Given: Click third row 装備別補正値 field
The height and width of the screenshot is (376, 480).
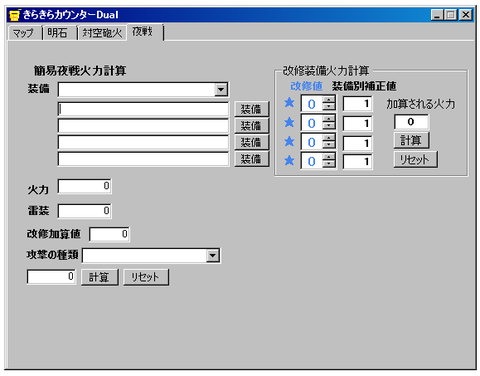Looking at the screenshot, I should tap(357, 143).
